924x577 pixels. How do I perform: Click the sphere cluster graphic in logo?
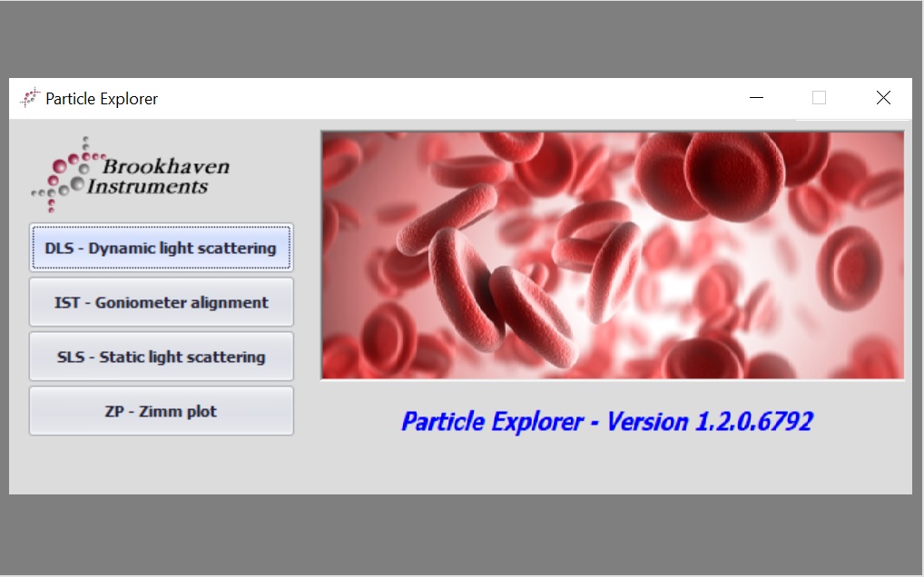65,172
